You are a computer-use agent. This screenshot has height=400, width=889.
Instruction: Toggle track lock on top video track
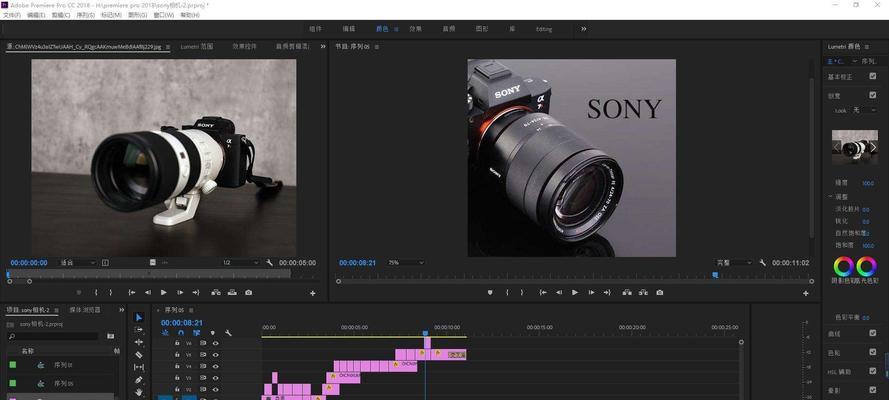click(177, 343)
